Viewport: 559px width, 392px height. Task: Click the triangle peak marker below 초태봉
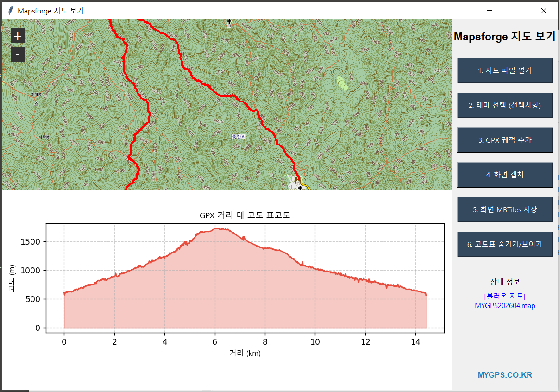pyautogui.click(x=36, y=104)
